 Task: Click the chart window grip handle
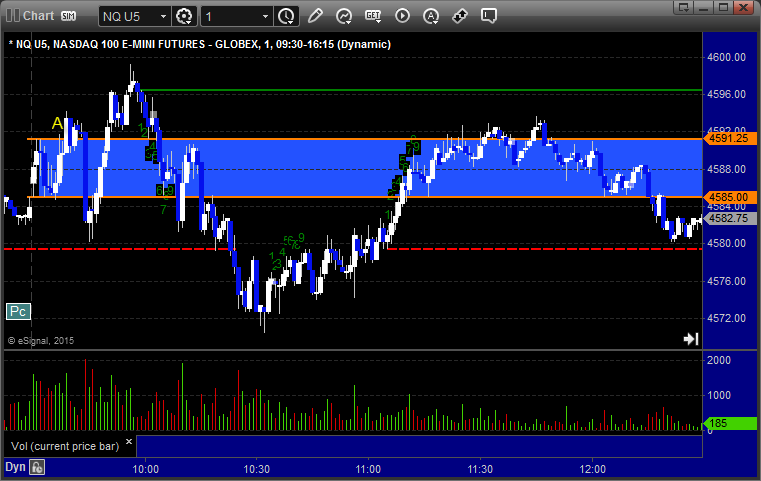[x=13, y=16]
